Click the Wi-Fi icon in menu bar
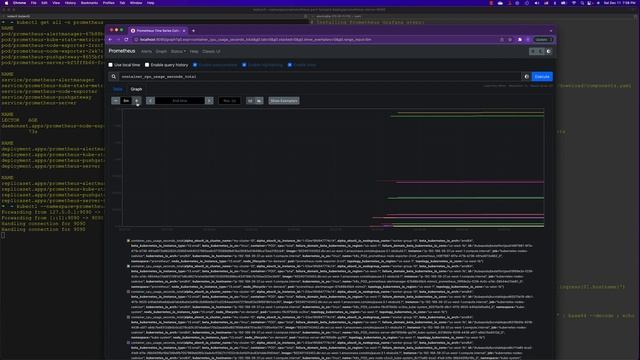The image size is (640, 360). click(x=573, y=3)
